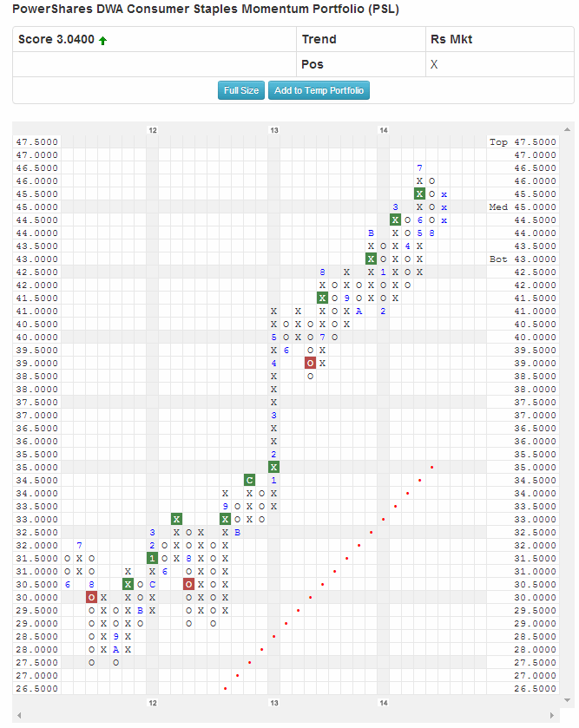Click the red O box at 30.0000
This screenshot has height=728, width=579.
[91, 597]
